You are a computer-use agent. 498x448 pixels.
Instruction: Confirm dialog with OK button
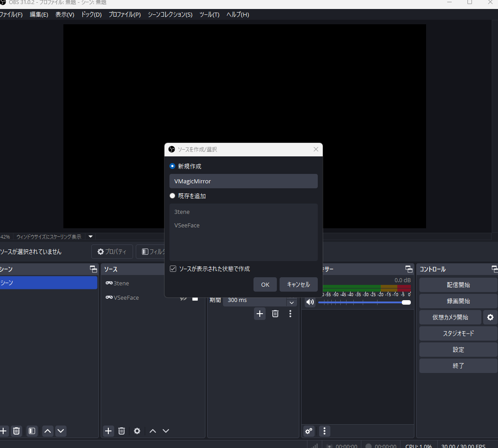click(x=265, y=284)
